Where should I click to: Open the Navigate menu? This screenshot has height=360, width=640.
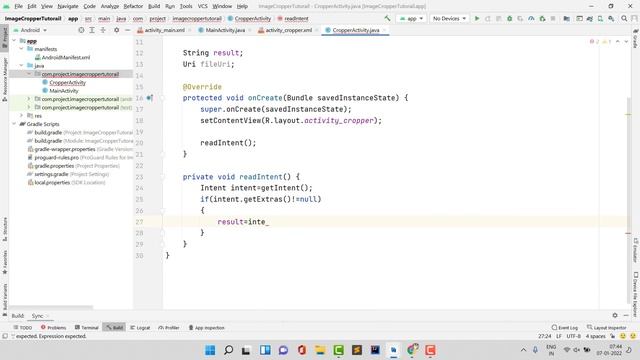click(68, 6)
